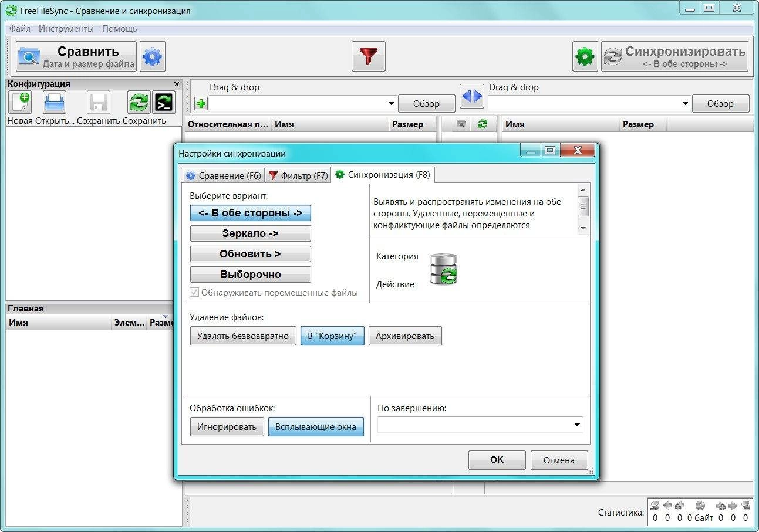Close the Настройки синхронизации dialog
Screen dimensions: 759x532
[x=577, y=151]
